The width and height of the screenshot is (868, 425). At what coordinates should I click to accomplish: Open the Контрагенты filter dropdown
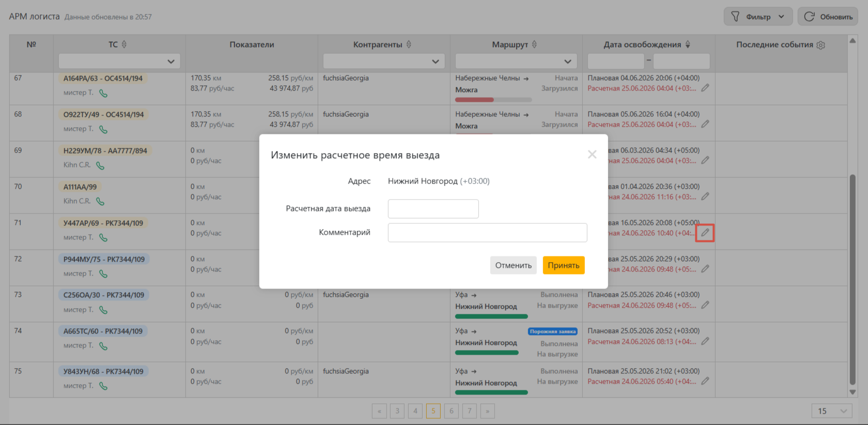[x=384, y=61]
